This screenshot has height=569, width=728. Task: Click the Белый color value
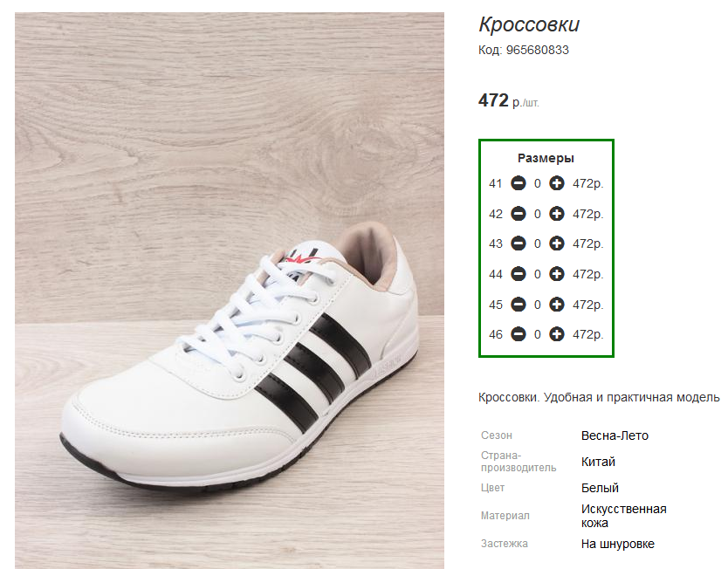point(600,488)
